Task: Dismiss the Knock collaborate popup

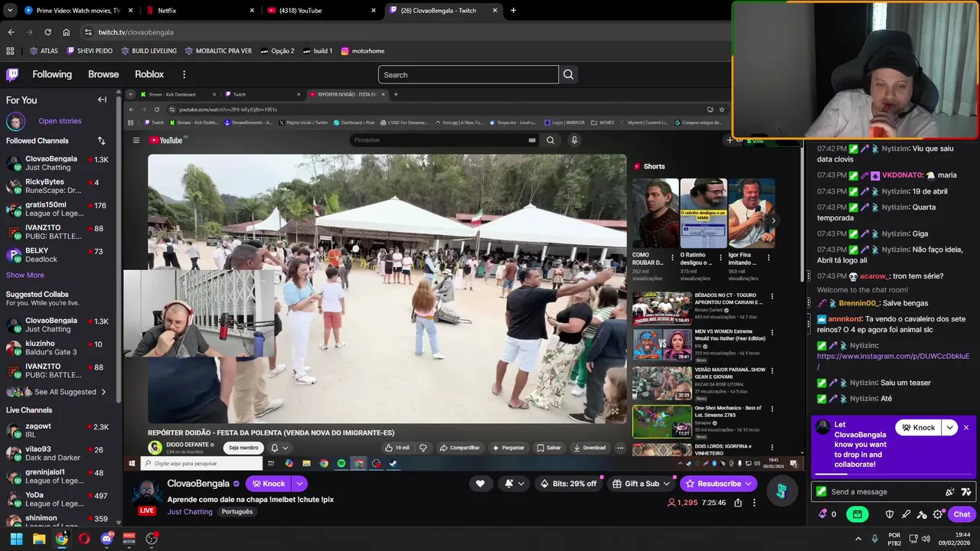Action: 966,427
